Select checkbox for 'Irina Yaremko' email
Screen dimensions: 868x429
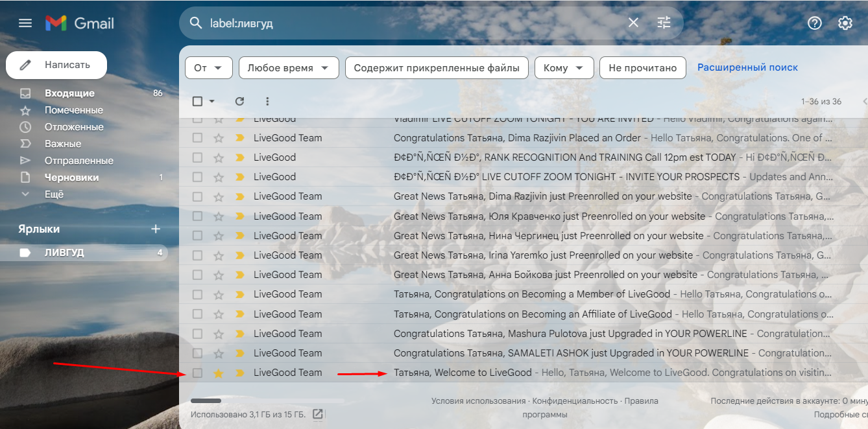tap(197, 255)
